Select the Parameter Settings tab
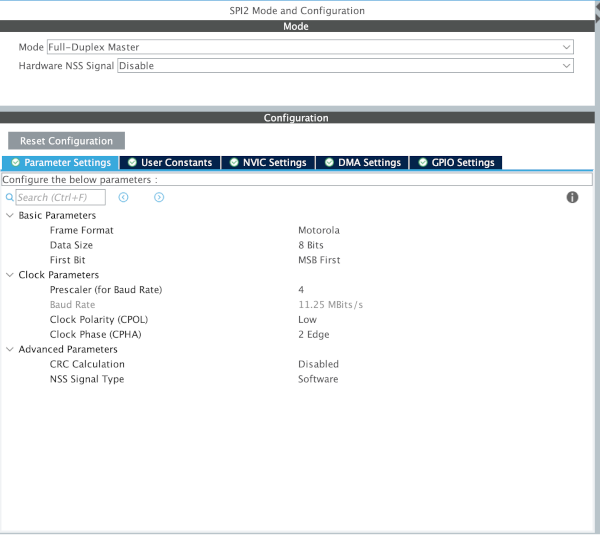 pos(60,162)
